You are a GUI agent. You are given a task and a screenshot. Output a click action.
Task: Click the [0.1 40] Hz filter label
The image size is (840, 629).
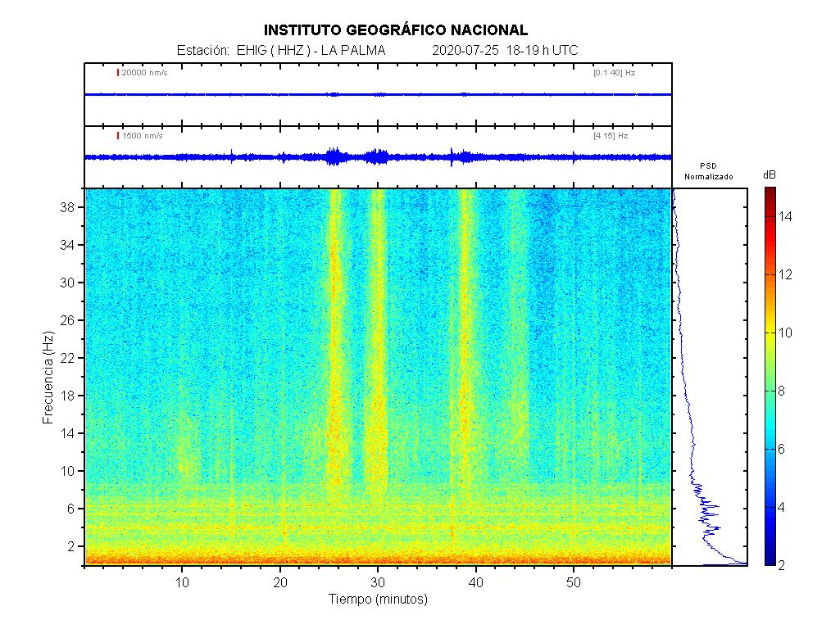(x=614, y=73)
